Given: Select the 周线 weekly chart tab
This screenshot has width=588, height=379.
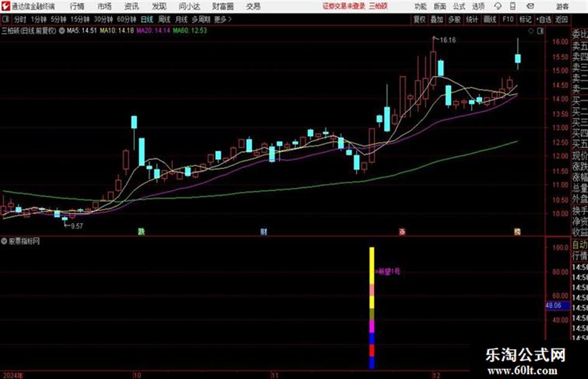Looking at the screenshot, I should (164, 19).
